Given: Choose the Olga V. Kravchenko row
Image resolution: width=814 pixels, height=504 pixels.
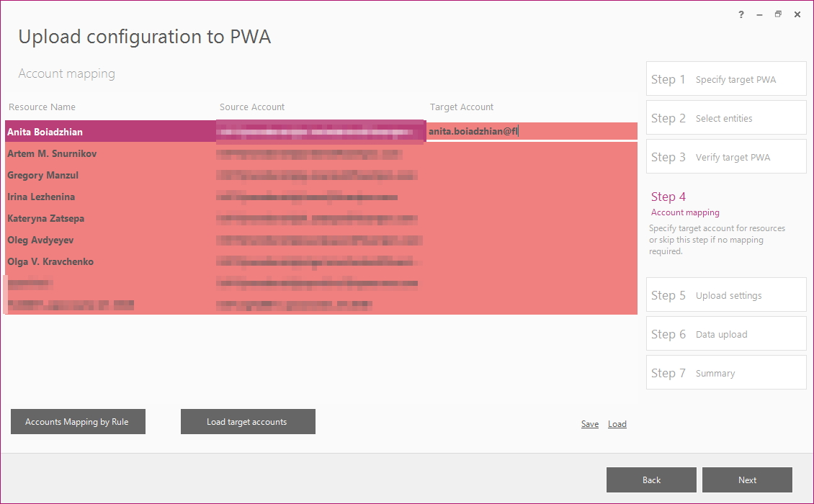Looking at the screenshot, I should point(321,261).
